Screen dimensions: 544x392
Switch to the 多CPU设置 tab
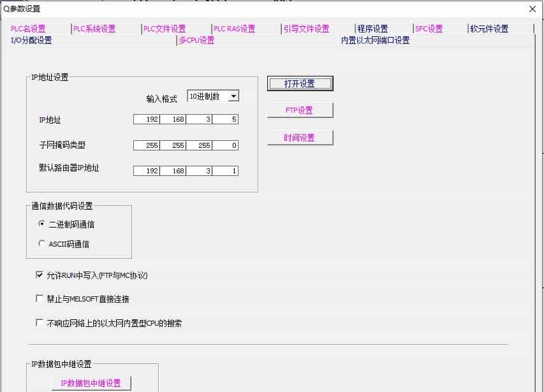click(198, 40)
